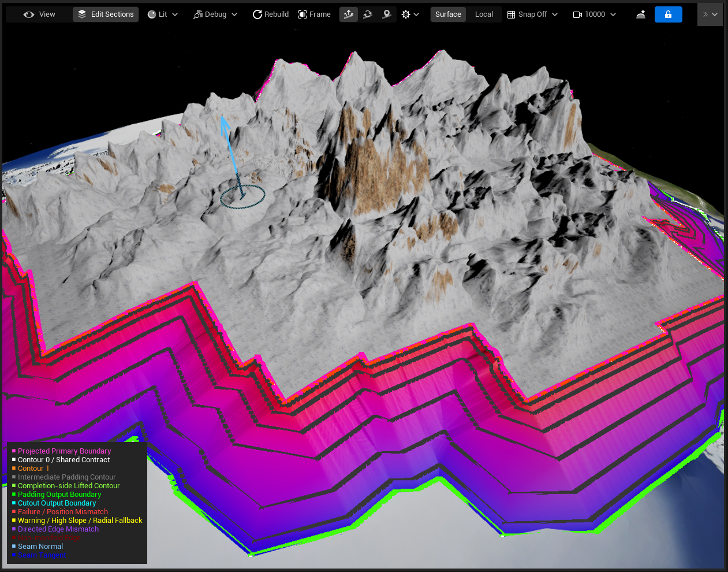
Task: Click the Rebuild button
Action: click(271, 14)
